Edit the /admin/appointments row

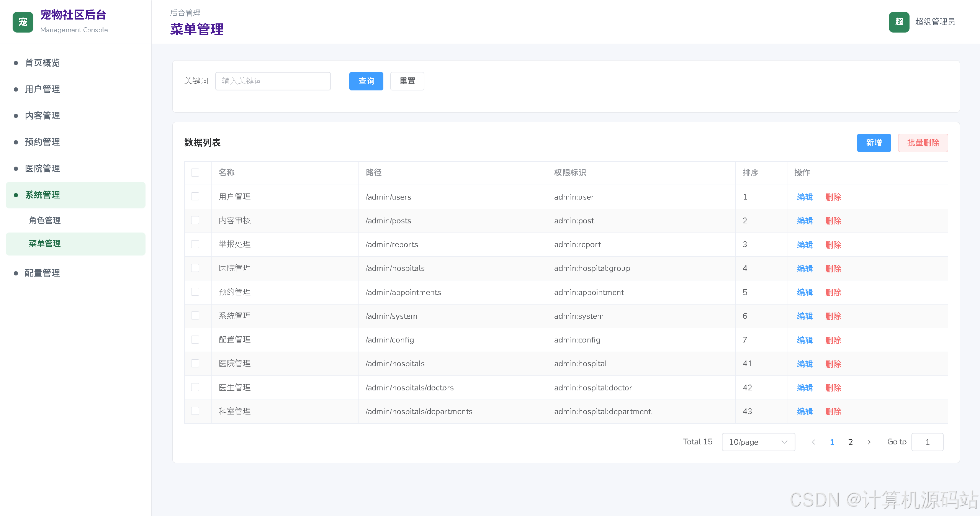[805, 292]
